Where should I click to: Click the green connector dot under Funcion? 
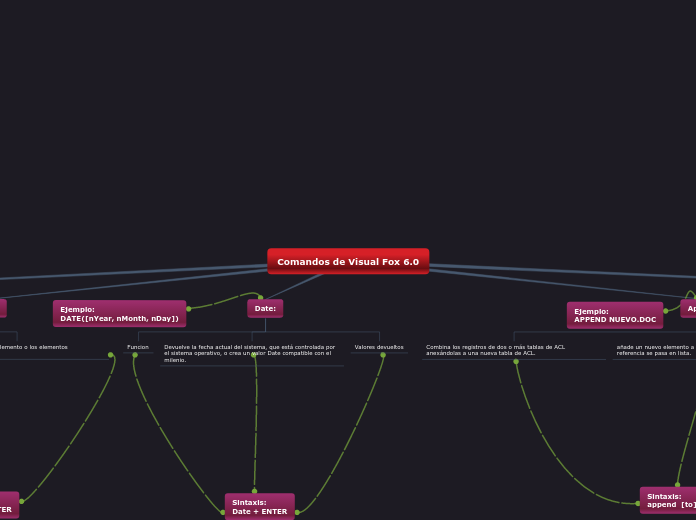point(135,355)
